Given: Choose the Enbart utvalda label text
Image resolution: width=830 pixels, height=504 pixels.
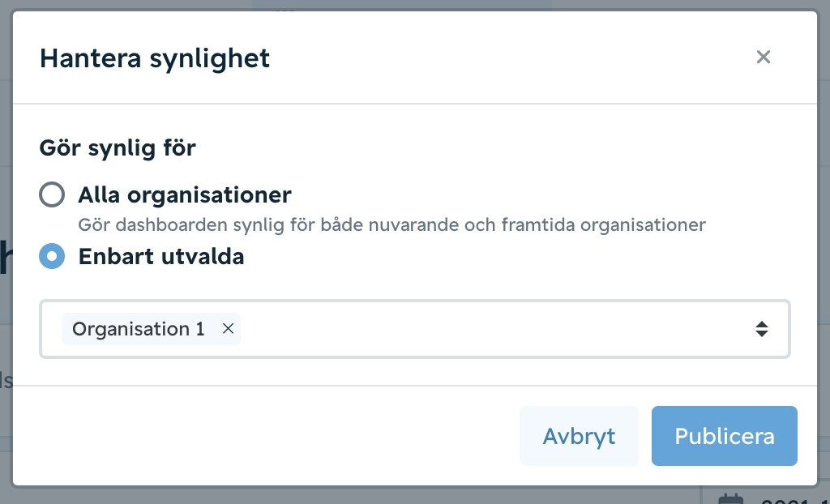Looking at the screenshot, I should coord(161,256).
